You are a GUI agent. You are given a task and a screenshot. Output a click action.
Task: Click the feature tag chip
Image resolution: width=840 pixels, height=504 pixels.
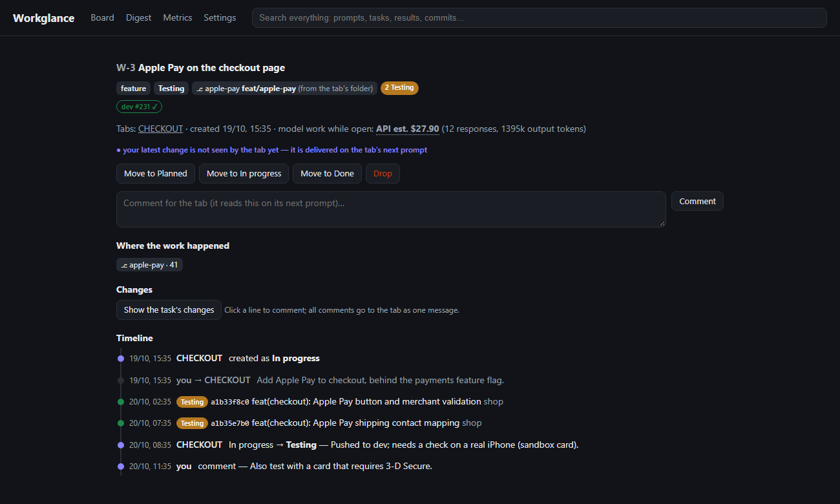133,89
